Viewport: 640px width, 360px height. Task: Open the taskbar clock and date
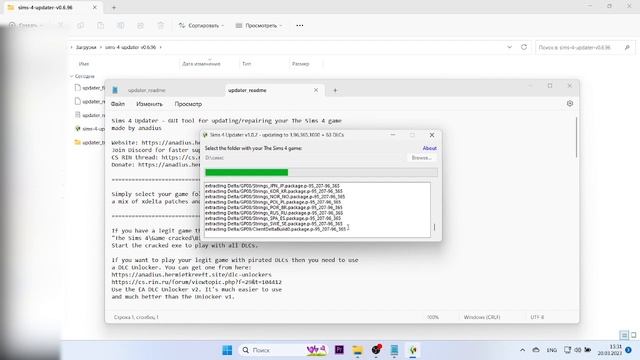point(609,350)
